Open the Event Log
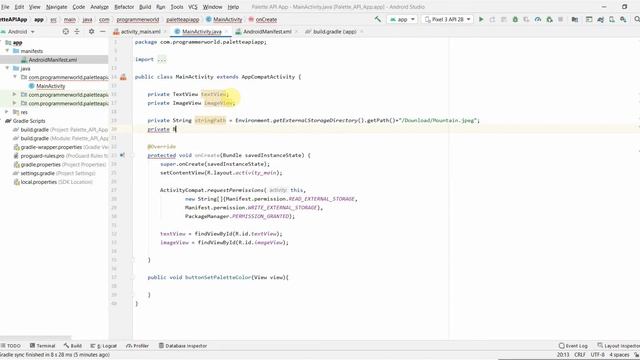The width and height of the screenshot is (640, 360). pyautogui.click(x=573, y=346)
